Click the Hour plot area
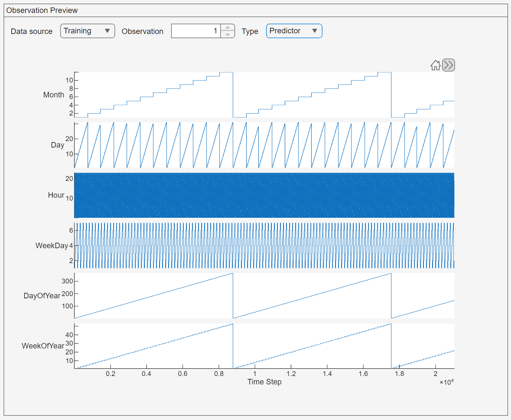This screenshot has height=420, width=511. pos(264,195)
